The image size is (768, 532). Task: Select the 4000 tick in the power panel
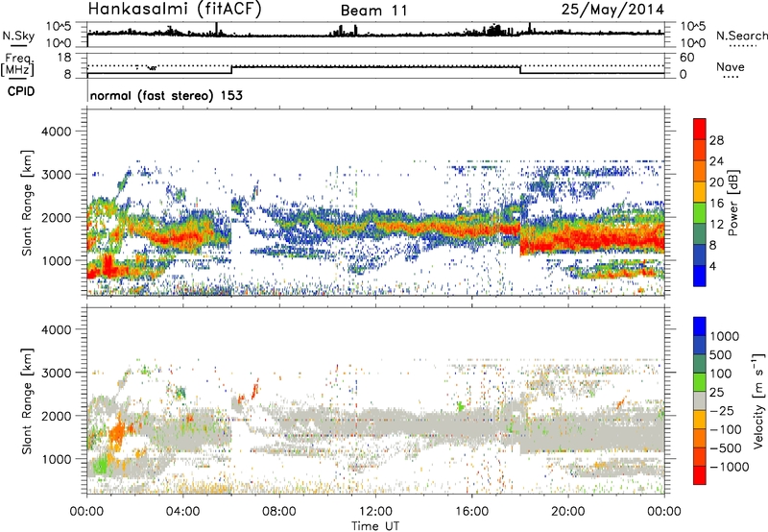(56, 132)
